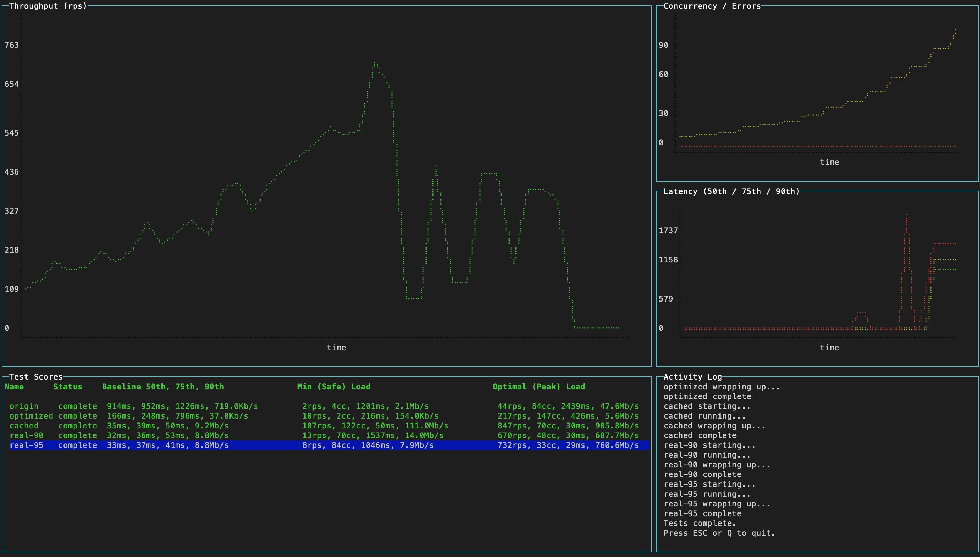Click the 'Tests complete.' log line
The image size is (980, 557).
(x=700, y=523)
